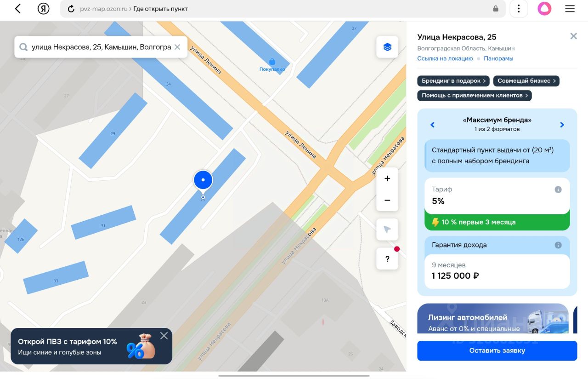588x379 pixels.
Task: Expand the 'Брендинг в подарок' tag
Action: click(453, 81)
